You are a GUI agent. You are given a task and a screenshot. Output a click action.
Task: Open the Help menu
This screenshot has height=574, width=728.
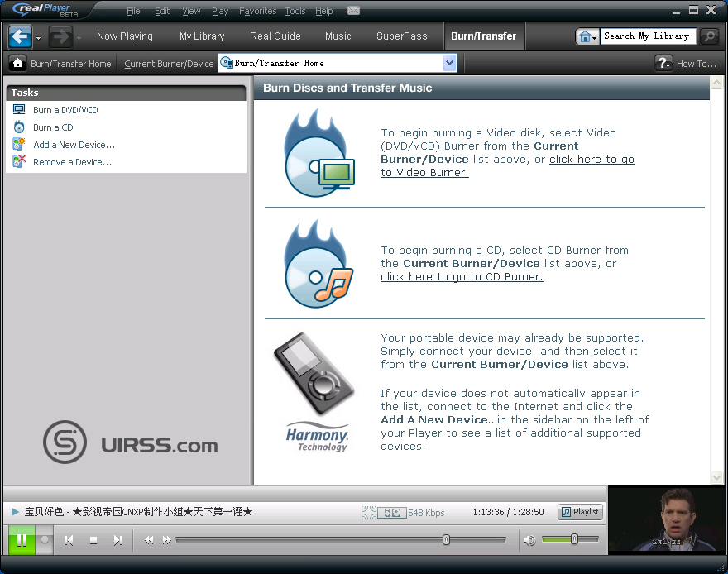[324, 11]
